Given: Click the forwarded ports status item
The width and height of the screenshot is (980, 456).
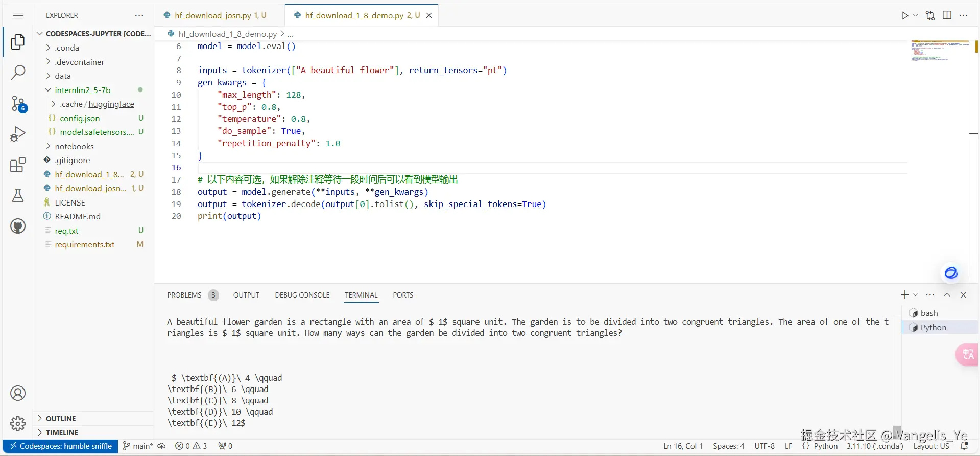Looking at the screenshot, I should click(x=225, y=446).
